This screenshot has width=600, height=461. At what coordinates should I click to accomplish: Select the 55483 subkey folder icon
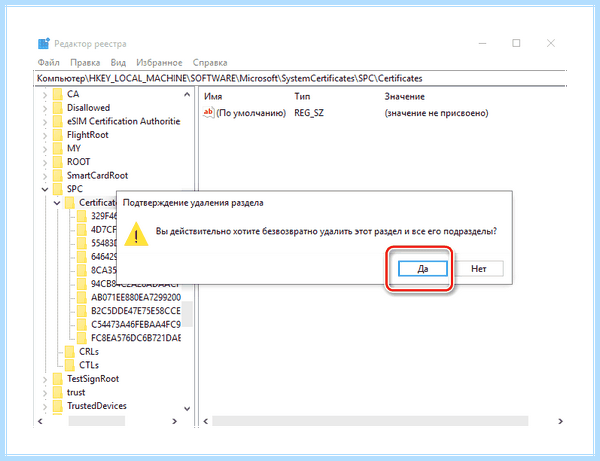82,243
